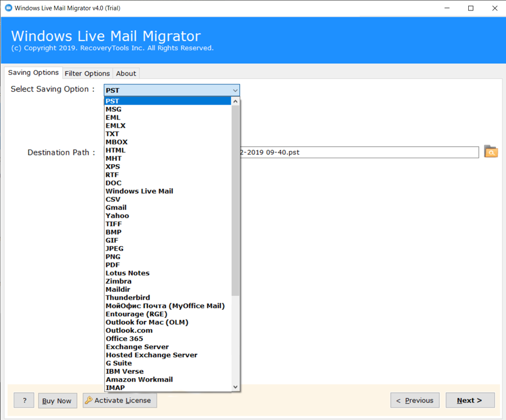Choose Outlook for Mac (OLM)
The height and width of the screenshot is (420, 506).
coord(168,323)
